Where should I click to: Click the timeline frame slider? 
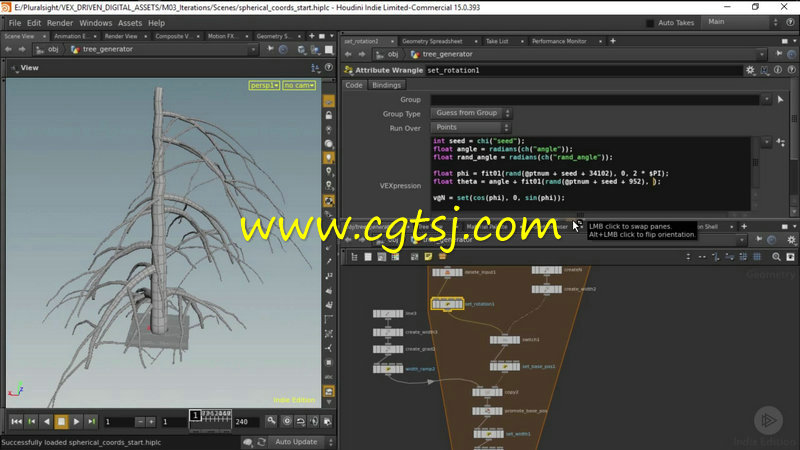click(211, 420)
